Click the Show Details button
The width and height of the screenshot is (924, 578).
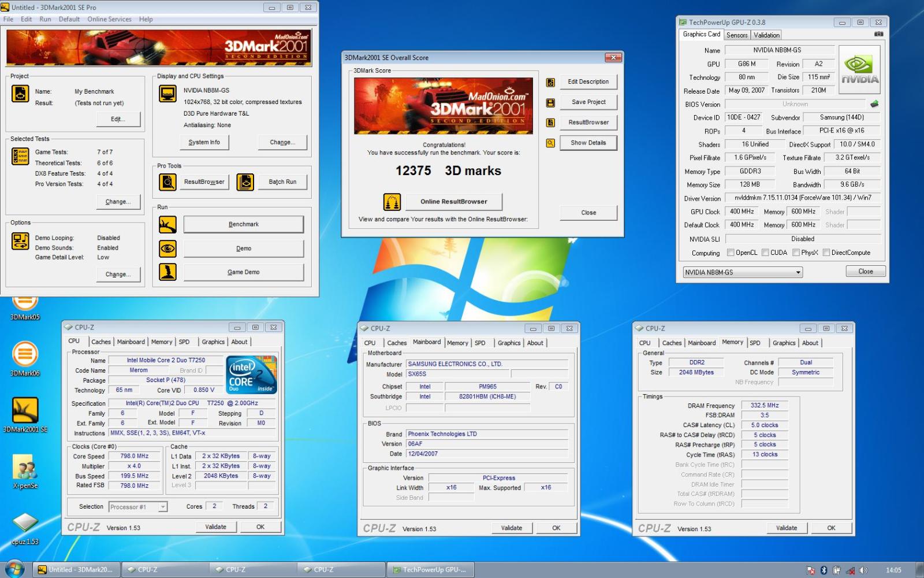[x=588, y=143]
